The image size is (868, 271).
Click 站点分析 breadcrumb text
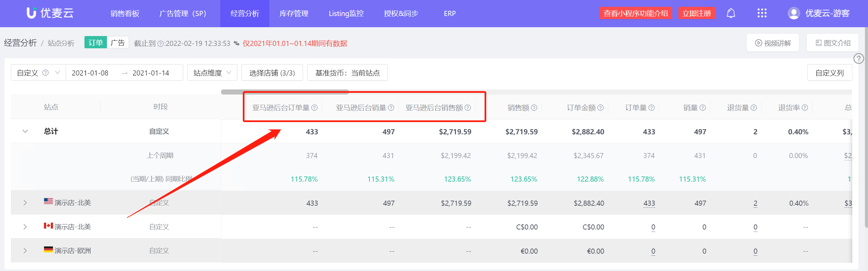pos(61,43)
